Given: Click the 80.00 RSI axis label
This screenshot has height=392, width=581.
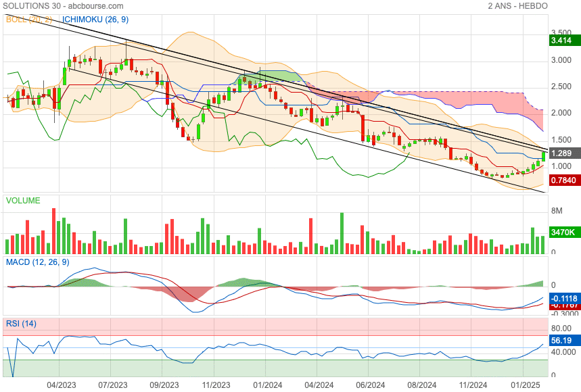Looking at the screenshot, I should pyautogui.click(x=561, y=328).
